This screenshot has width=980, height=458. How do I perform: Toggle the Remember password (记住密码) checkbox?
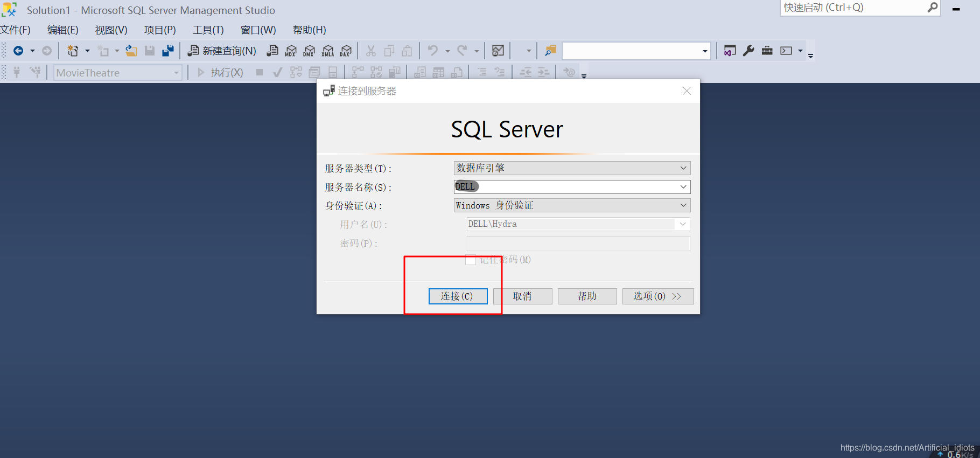tap(471, 260)
